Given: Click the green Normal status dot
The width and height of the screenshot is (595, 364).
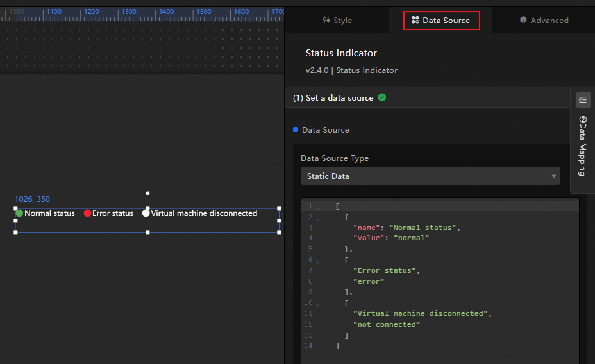Looking at the screenshot, I should click(x=19, y=213).
